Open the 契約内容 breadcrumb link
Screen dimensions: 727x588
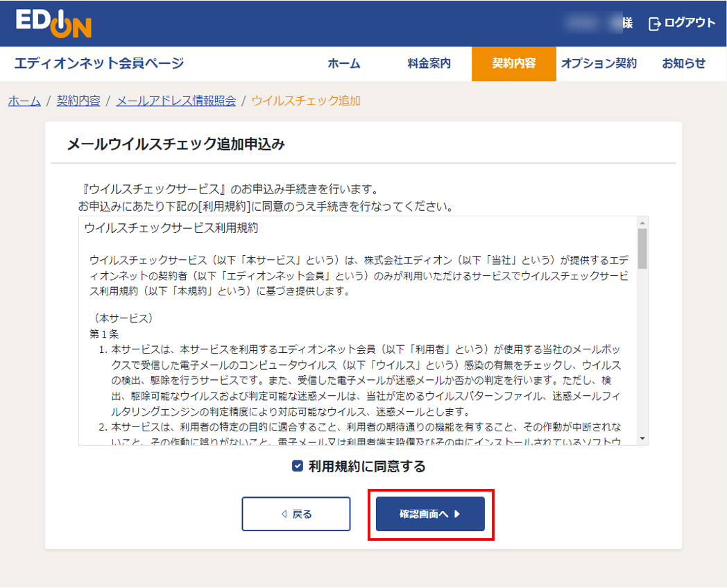coord(80,101)
